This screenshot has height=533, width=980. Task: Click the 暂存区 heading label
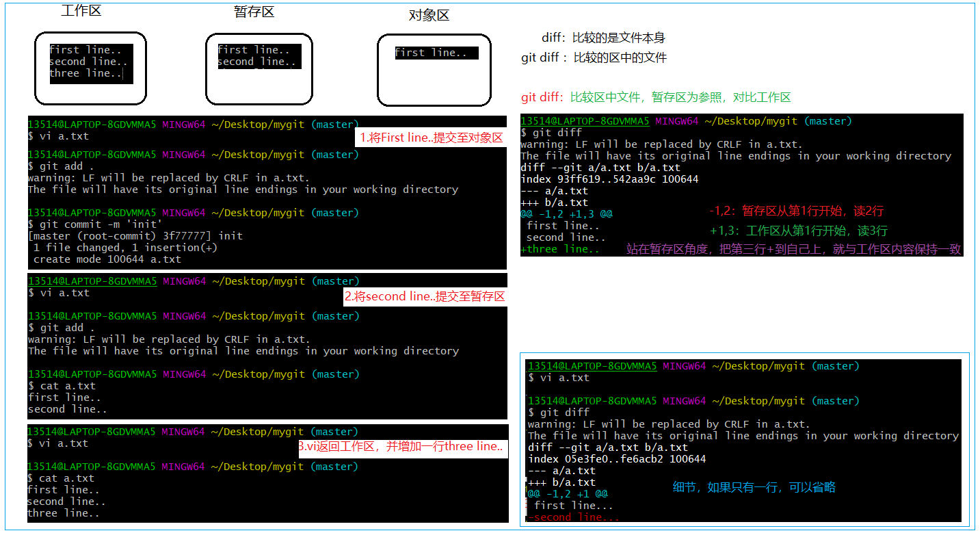pos(254,12)
